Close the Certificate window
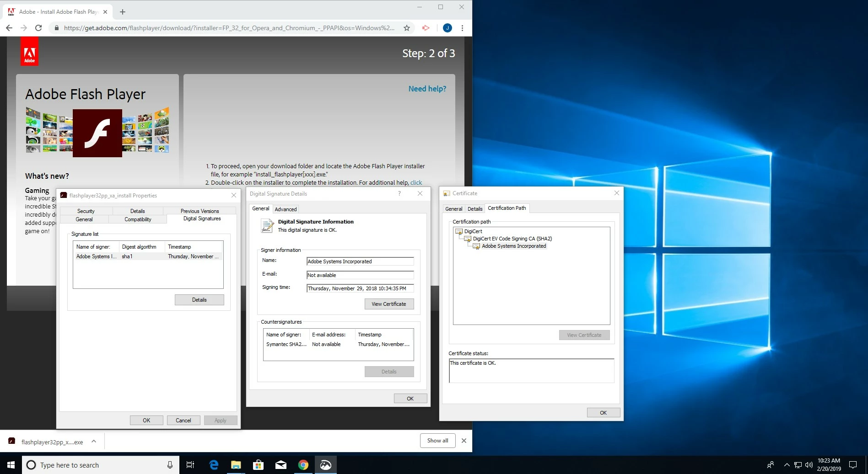 (617, 193)
